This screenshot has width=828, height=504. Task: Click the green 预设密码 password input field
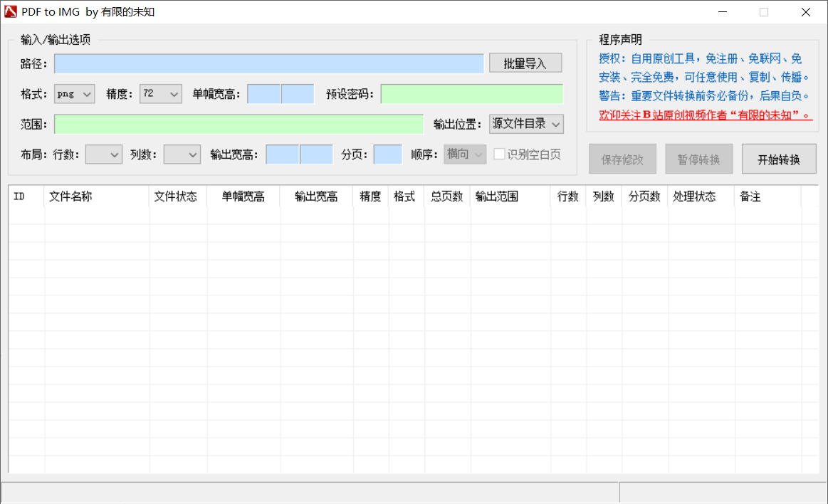pyautogui.click(x=471, y=93)
